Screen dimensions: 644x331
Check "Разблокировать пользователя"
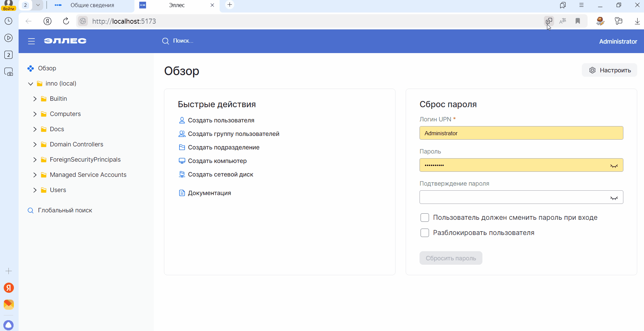425,233
